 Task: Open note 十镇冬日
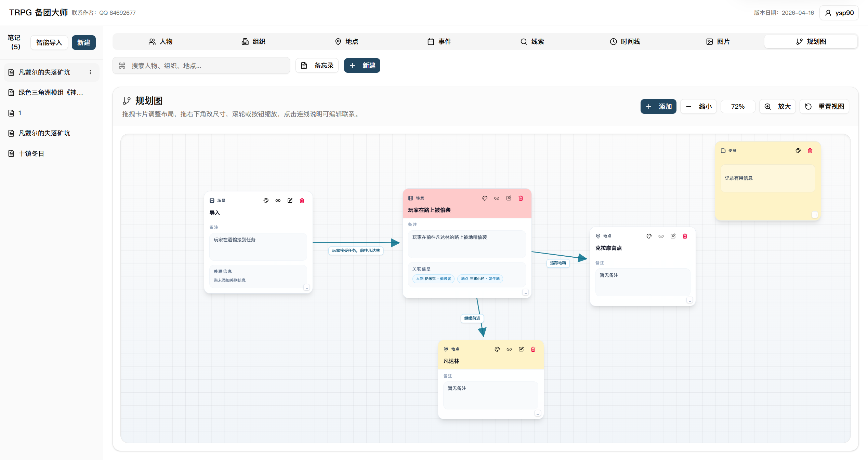(x=51, y=154)
